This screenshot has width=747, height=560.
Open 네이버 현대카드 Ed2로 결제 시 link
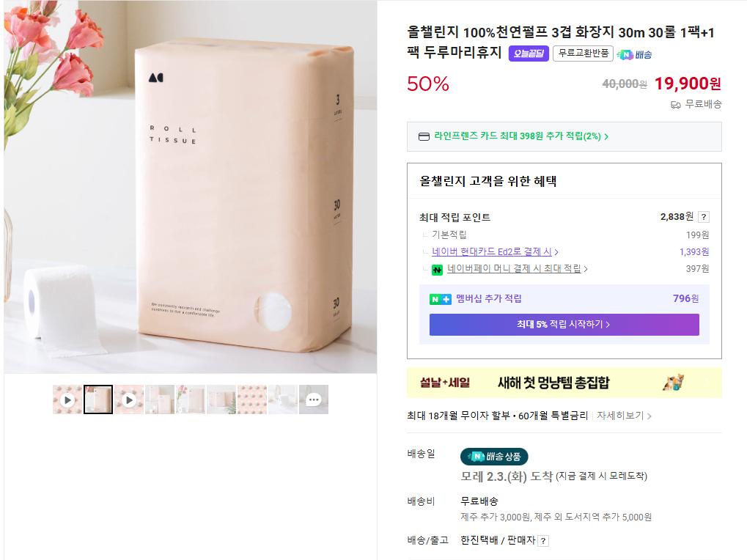495,252
